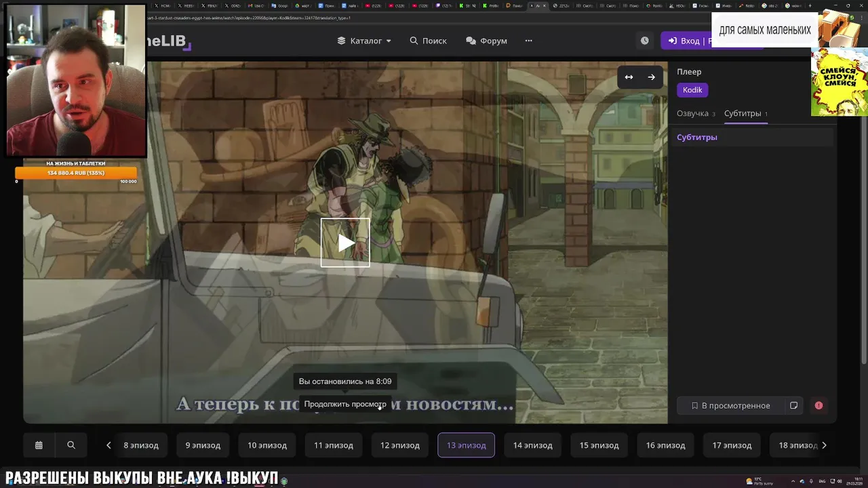Screen dimensions: 868x488
Task: Click the browser address bar URL
Action: pyautogui.click(x=248, y=18)
